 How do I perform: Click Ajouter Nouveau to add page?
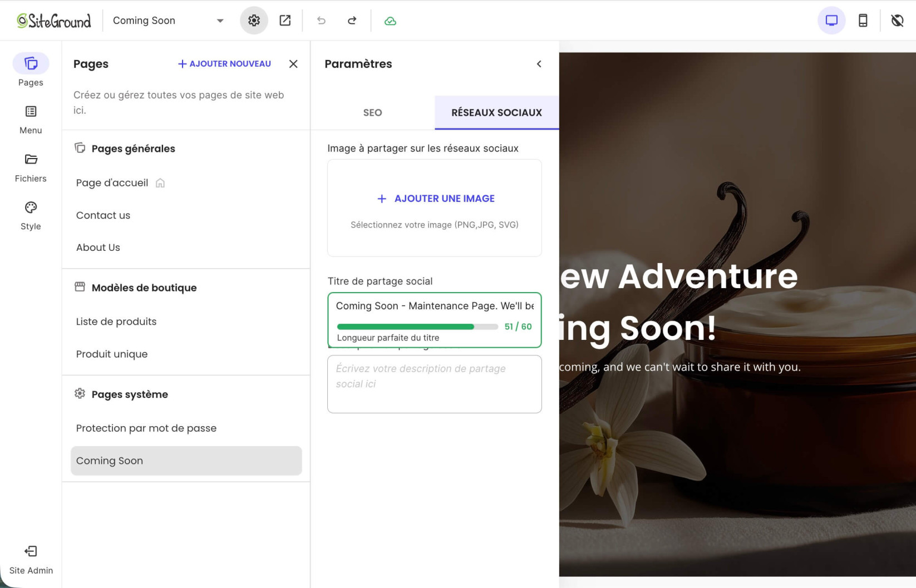[224, 64]
